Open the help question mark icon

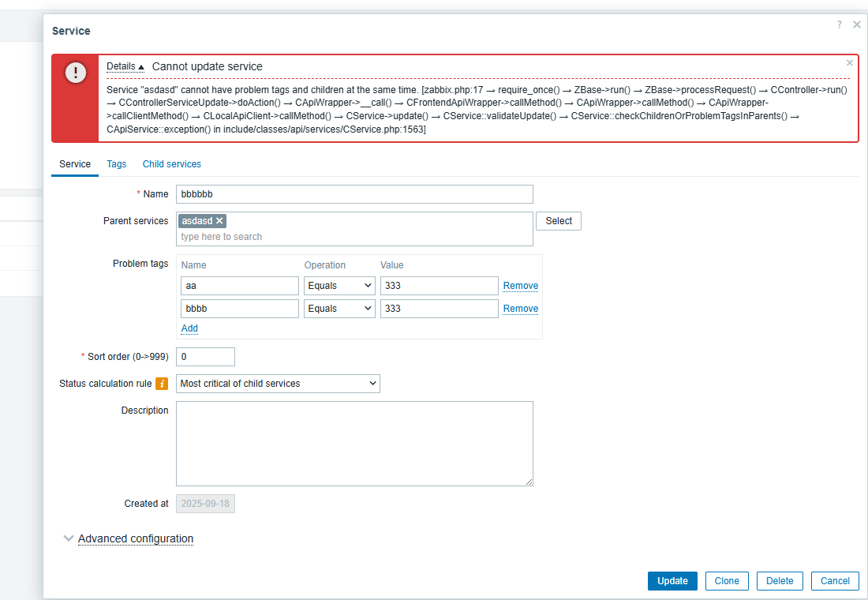click(x=839, y=25)
